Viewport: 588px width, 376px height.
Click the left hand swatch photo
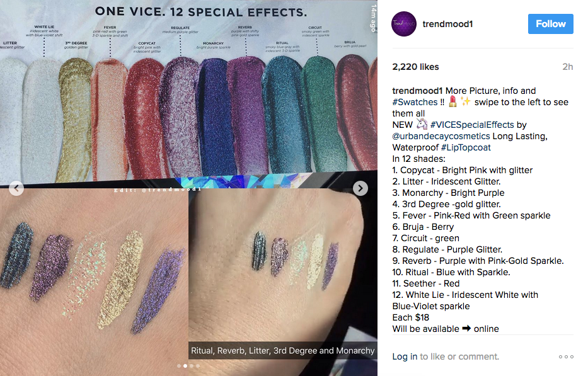pyautogui.click(x=94, y=281)
